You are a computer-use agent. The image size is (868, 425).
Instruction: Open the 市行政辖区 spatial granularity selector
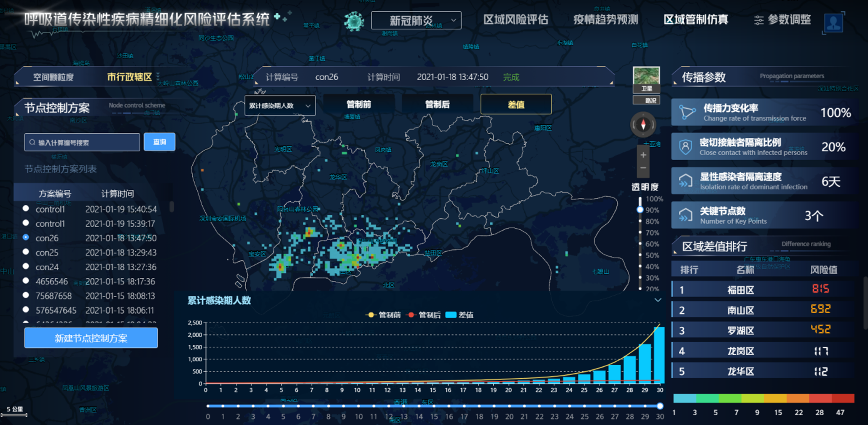[x=133, y=77]
